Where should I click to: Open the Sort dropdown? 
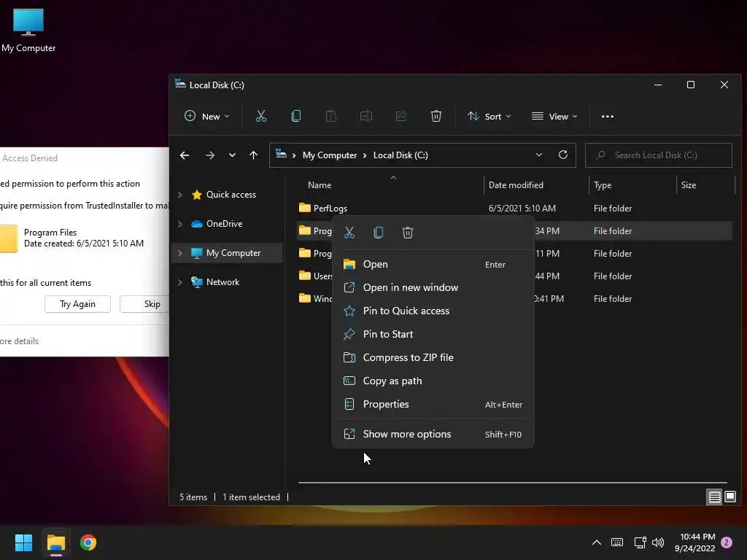pyautogui.click(x=489, y=116)
